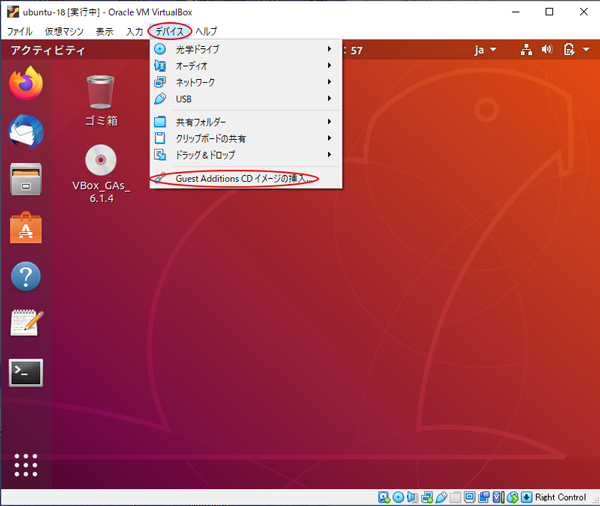The width and height of the screenshot is (600, 506).
Task: Open the 表示 menu
Action: [x=104, y=31]
